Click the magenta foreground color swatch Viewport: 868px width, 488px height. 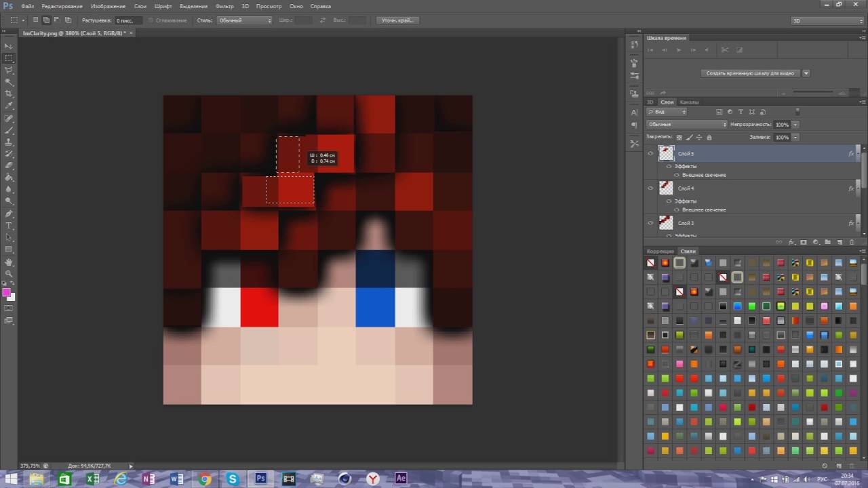click(x=7, y=292)
